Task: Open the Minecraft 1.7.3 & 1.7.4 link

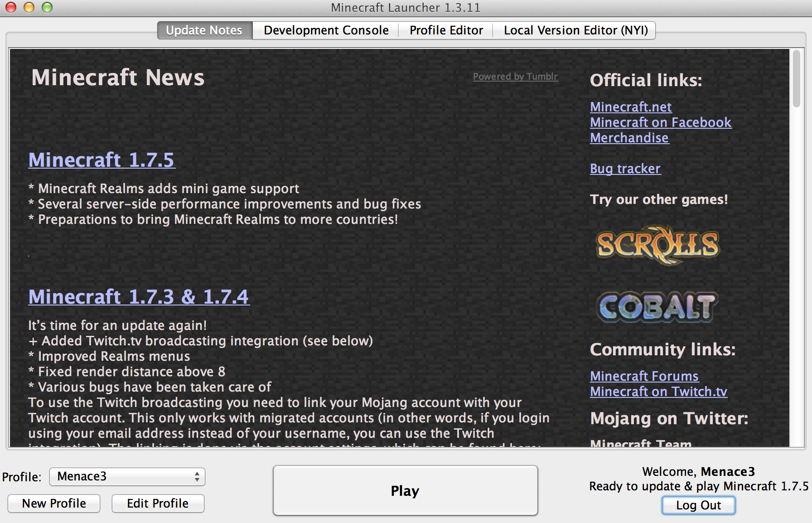Action: coord(139,297)
